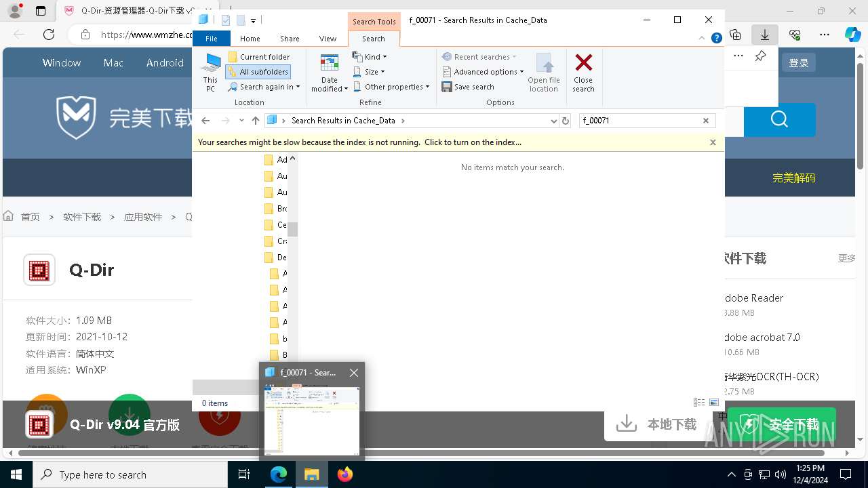Reload the Edge browser page
The image size is (868, 488).
coord(49,34)
